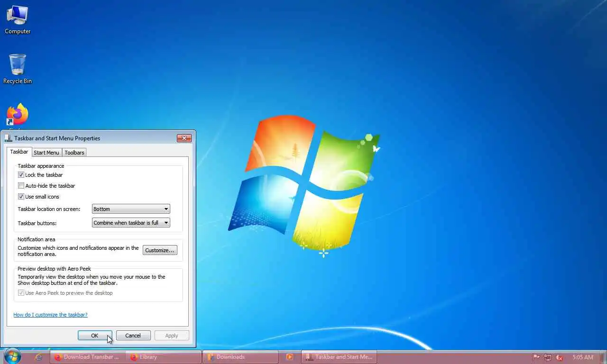Switch to the Start Menu tab
The width and height of the screenshot is (607, 364).
pos(46,153)
